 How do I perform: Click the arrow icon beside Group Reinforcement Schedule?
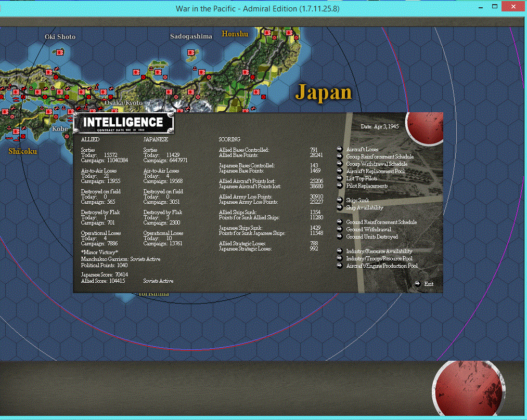point(340,156)
